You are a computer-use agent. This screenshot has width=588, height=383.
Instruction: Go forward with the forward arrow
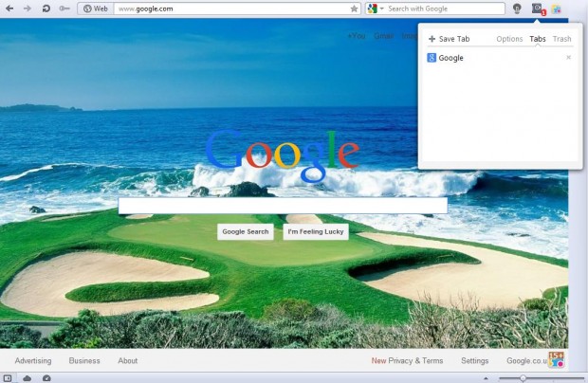point(27,9)
